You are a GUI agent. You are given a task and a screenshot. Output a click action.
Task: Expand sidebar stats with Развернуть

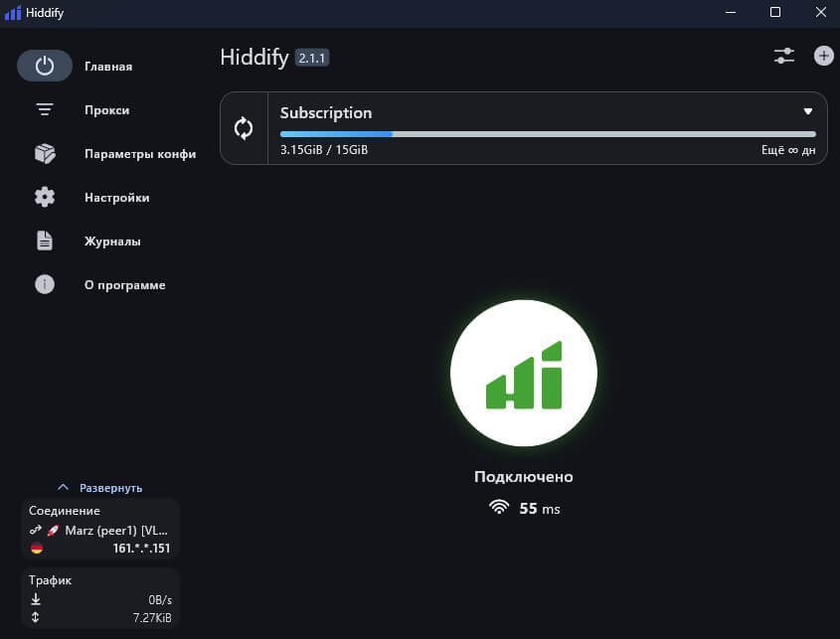point(99,488)
